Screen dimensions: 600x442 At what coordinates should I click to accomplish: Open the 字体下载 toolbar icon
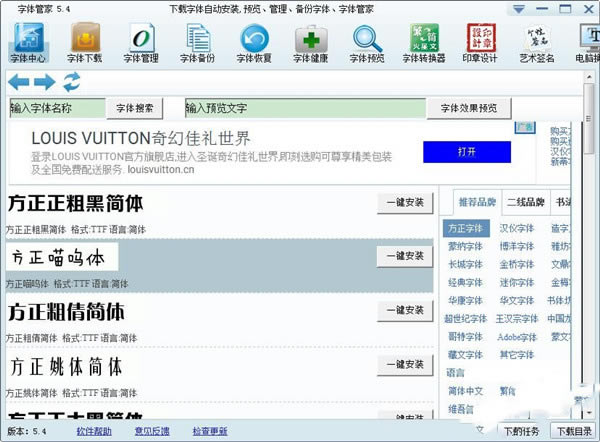85,42
